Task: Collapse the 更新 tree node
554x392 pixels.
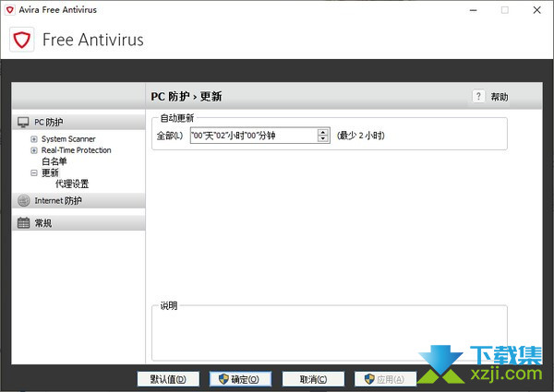Action: [34, 172]
